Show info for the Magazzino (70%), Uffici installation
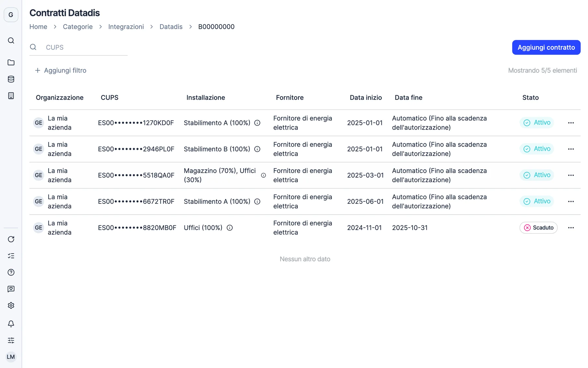The image size is (588, 368). pyautogui.click(x=263, y=175)
